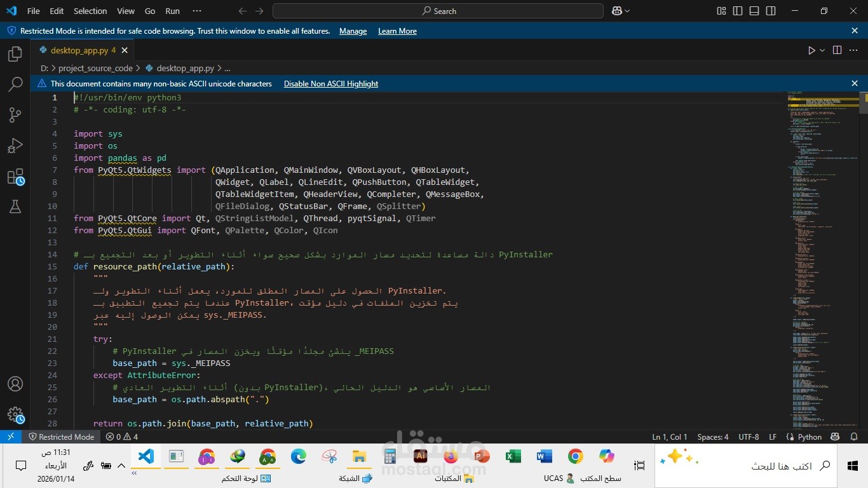Click the command center Search box
The image size is (868, 488).
click(438, 11)
